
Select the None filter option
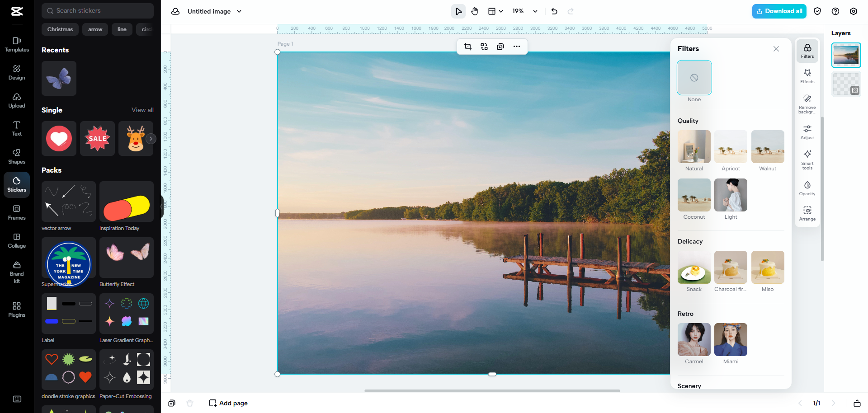coord(694,78)
